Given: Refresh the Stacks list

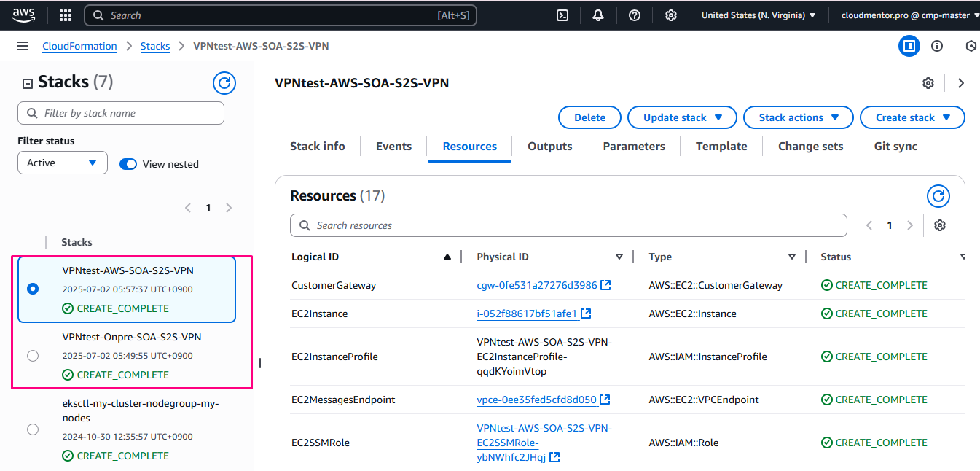Looking at the screenshot, I should 224,83.
